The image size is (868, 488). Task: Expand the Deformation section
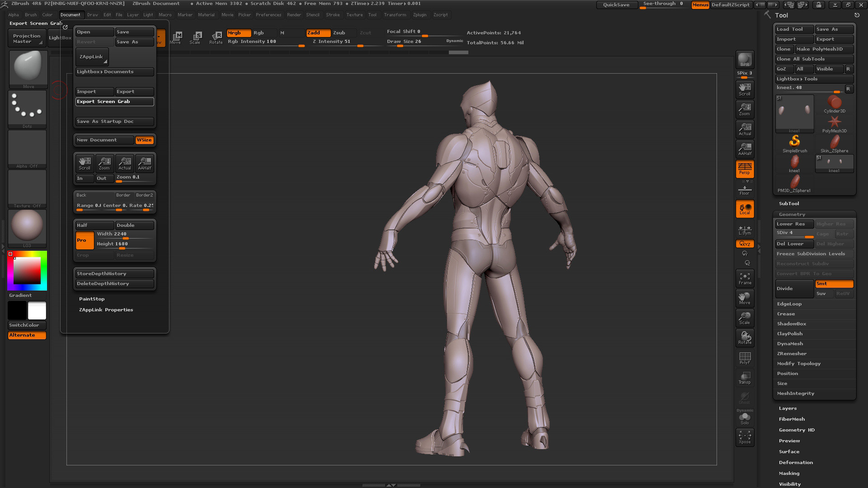(x=796, y=463)
